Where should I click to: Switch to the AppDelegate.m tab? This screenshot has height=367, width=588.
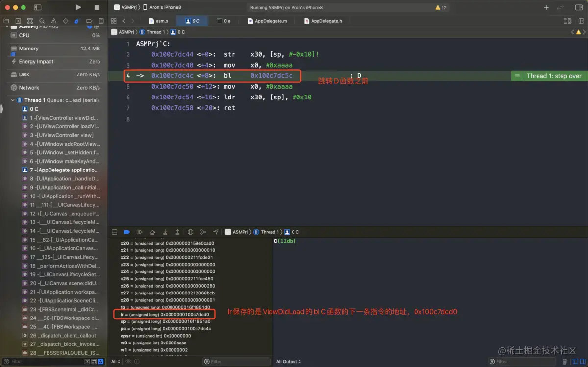pyautogui.click(x=268, y=21)
